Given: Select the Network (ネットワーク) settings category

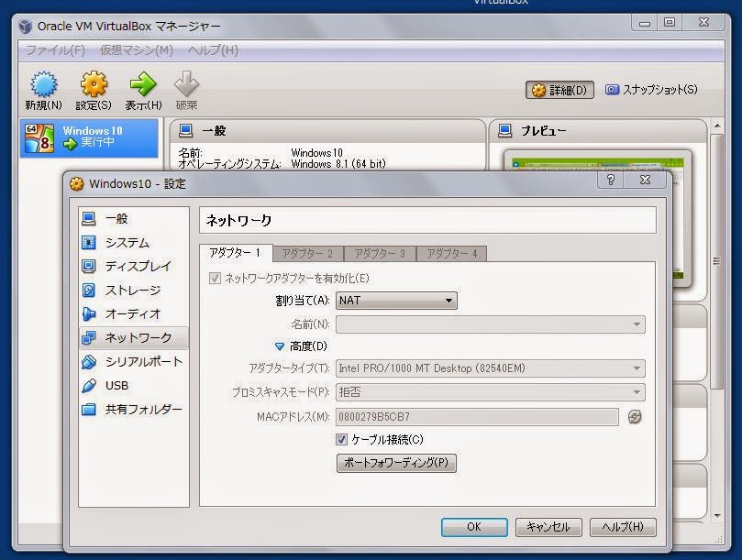Looking at the screenshot, I should click(x=133, y=337).
